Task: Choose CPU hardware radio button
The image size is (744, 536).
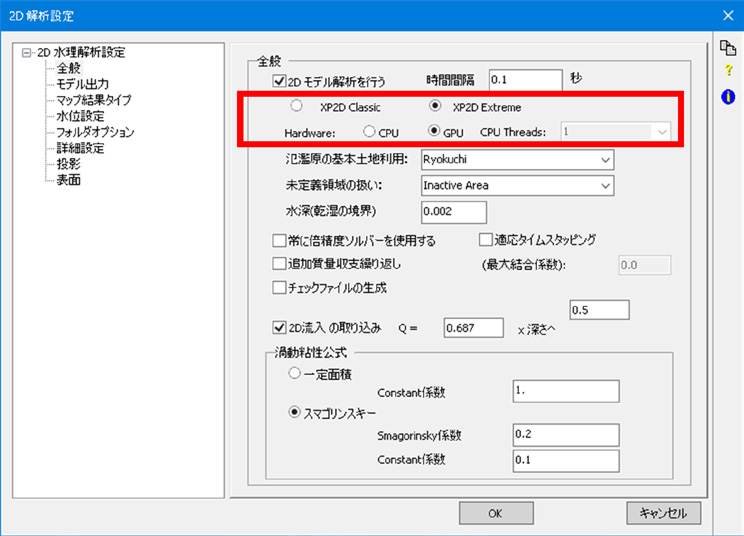Action: pos(369,131)
